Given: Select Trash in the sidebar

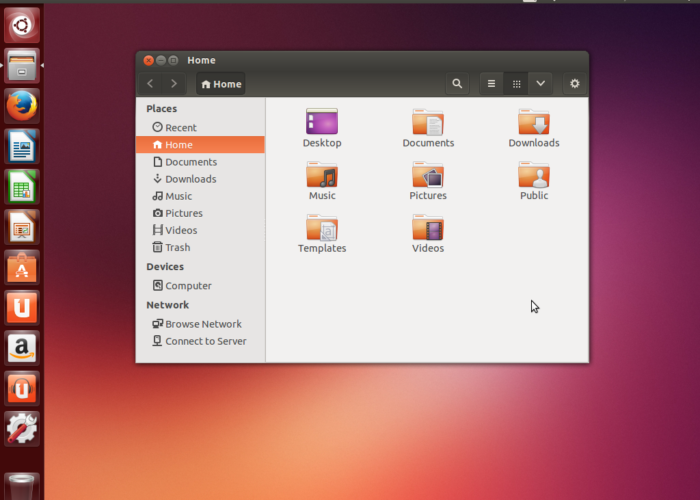Looking at the screenshot, I should (177, 247).
